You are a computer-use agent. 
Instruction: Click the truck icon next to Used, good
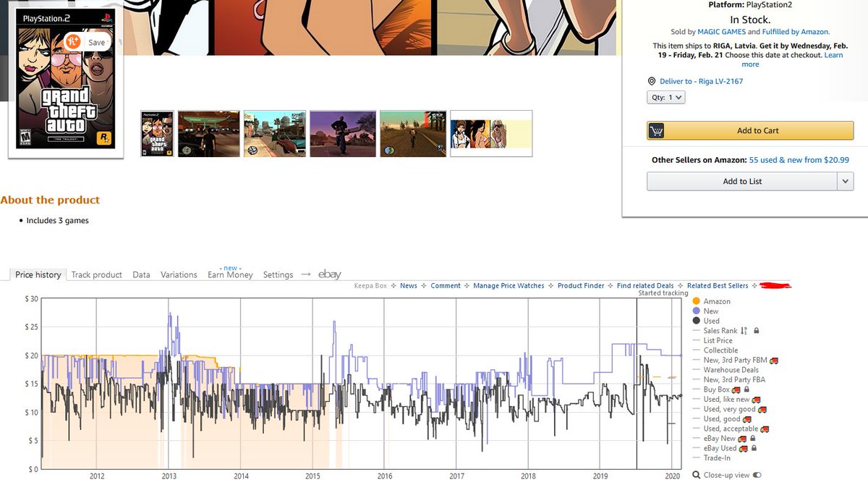pos(747,418)
